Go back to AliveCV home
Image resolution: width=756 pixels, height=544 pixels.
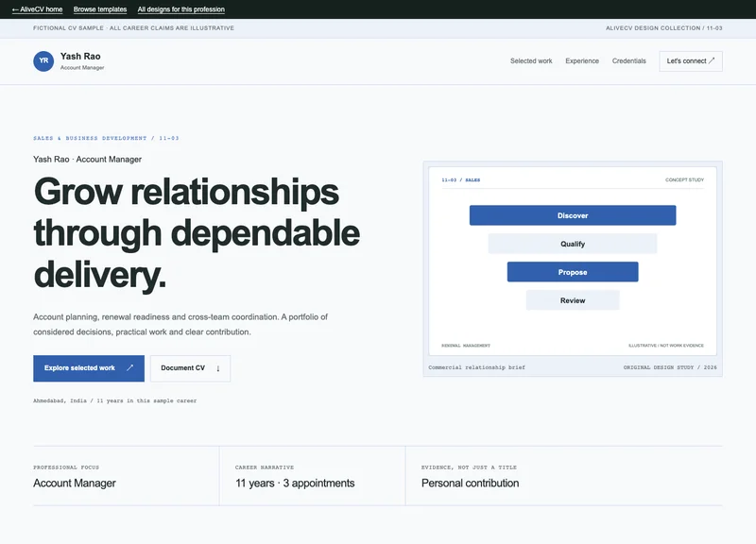click(37, 9)
